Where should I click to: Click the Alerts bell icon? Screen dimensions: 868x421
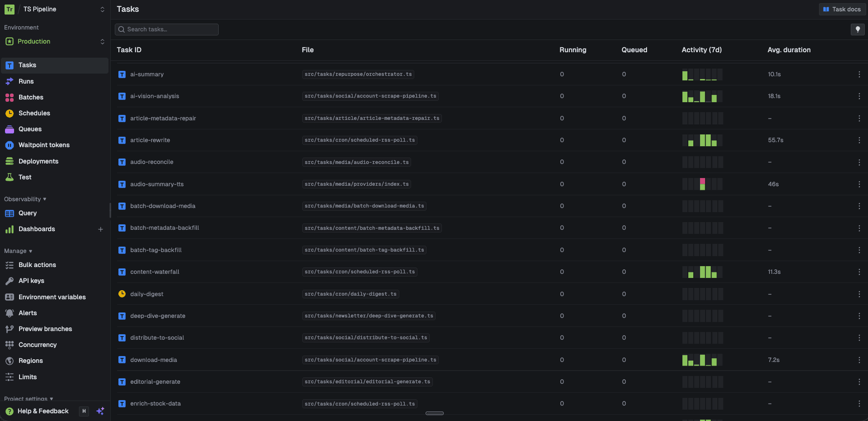click(x=10, y=313)
